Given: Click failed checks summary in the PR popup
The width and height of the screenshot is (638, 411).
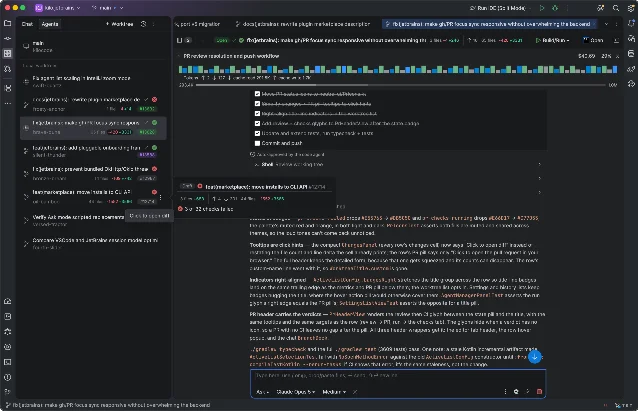Looking at the screenshot, I should click(x=205, y=209).
